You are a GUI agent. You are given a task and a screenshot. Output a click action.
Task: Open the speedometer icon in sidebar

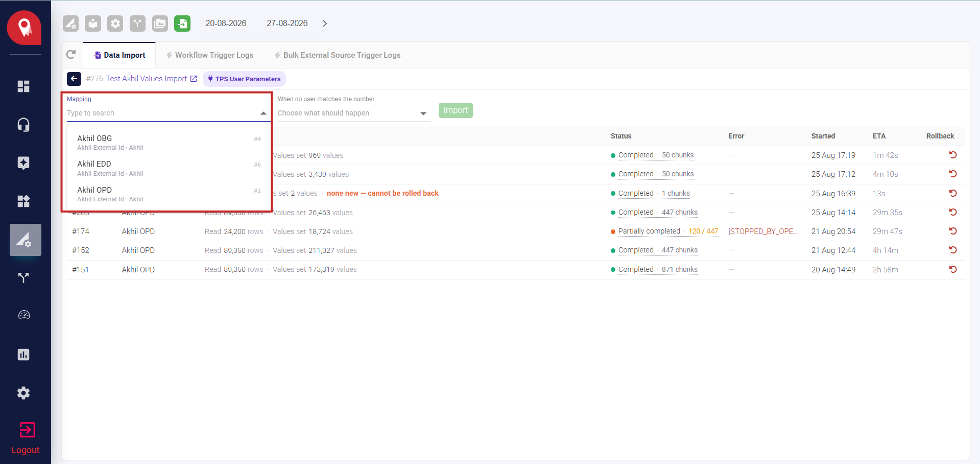[x=24, y=315]
